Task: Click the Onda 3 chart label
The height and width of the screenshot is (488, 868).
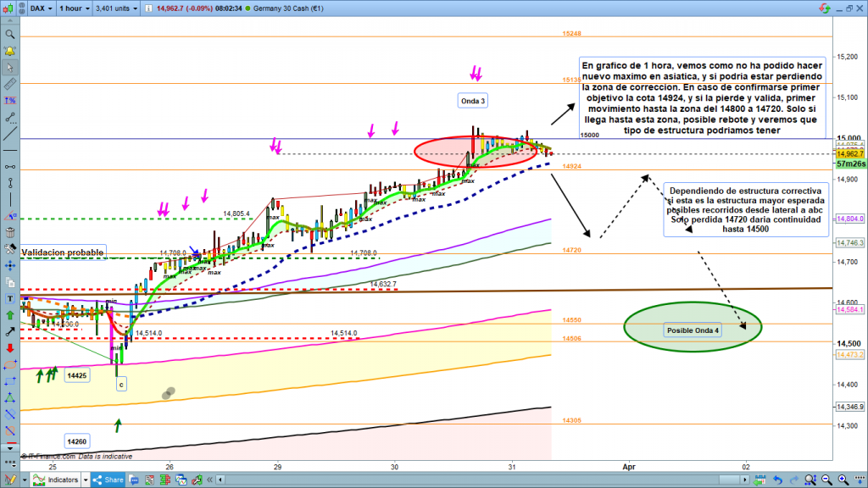Action: pos(473,101)
